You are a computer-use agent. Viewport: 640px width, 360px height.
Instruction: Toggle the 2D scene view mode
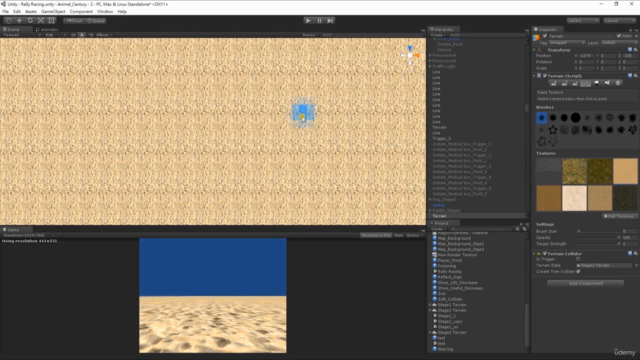73,35
